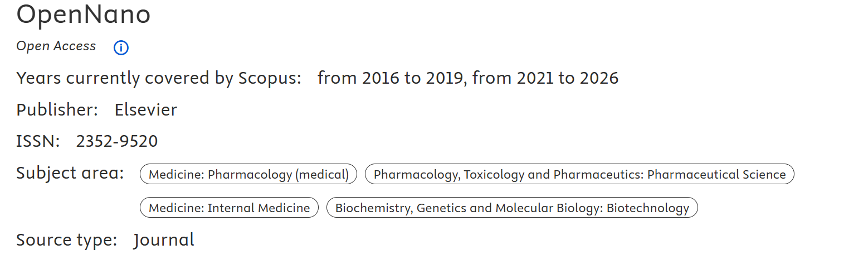Screen dimensions: 868x259
Task: Select the Medicine: Pharmacology (medical) subject tag
Action: click(248, 175)
